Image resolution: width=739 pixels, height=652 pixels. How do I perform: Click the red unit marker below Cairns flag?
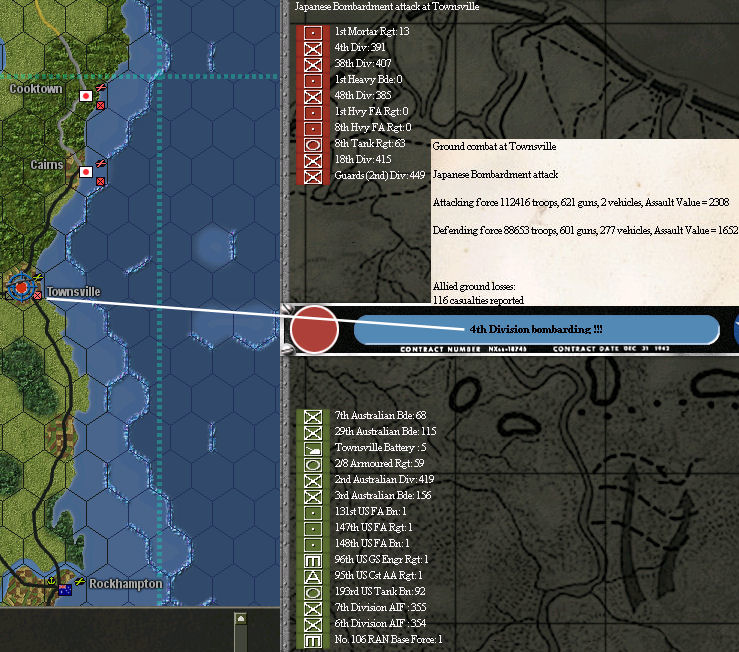[x=100, y=181]
